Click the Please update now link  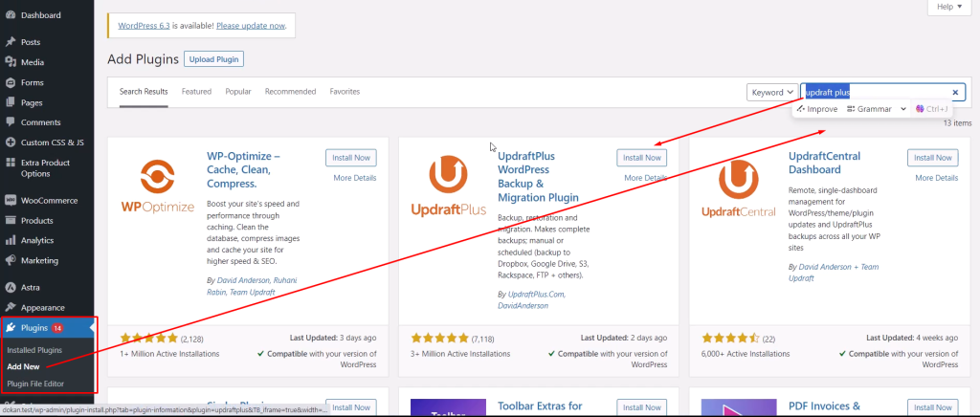coord(252,26)
